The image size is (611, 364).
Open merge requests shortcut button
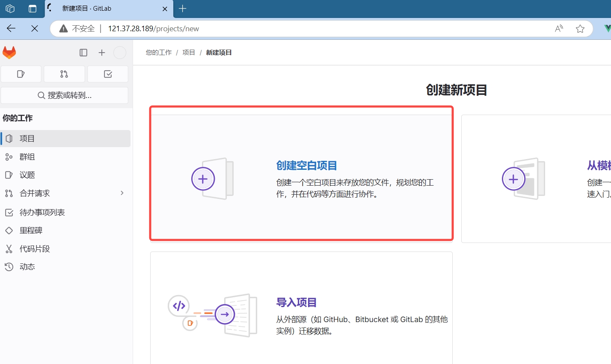coord(64,74)
